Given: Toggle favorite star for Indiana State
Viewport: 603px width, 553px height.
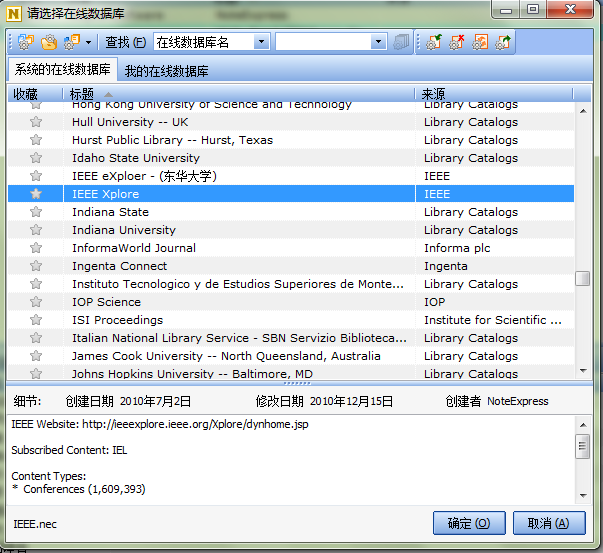Looking at the screenshot, I should (x=36, y=212).
